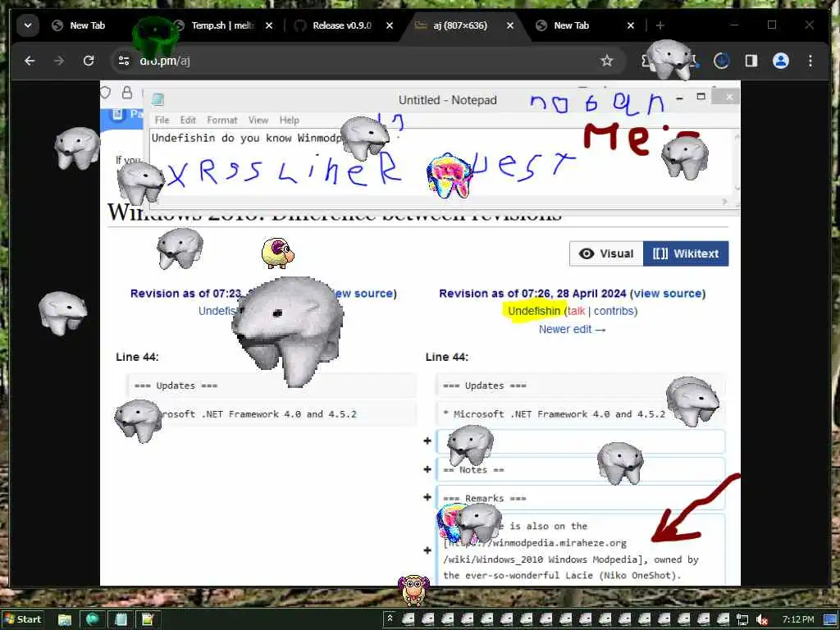
Task: Click the Notepad text Undefishin do you know
Action: click(x=223, y=138)
